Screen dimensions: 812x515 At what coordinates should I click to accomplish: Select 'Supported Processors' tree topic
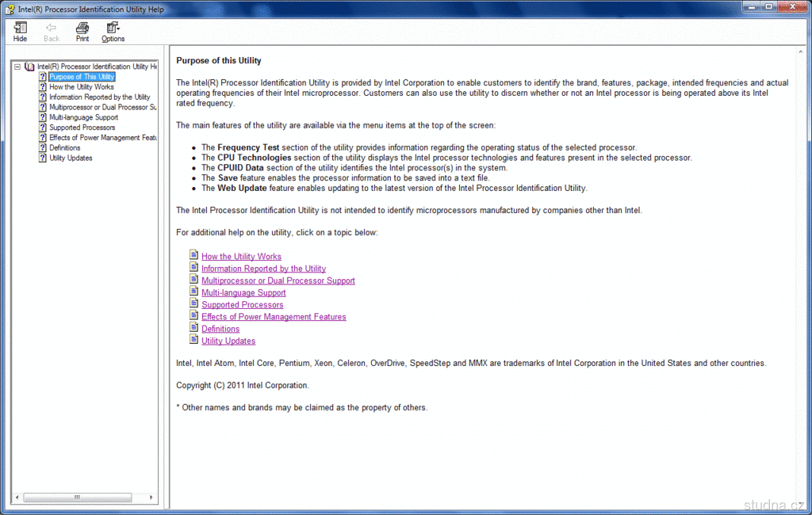82,128
